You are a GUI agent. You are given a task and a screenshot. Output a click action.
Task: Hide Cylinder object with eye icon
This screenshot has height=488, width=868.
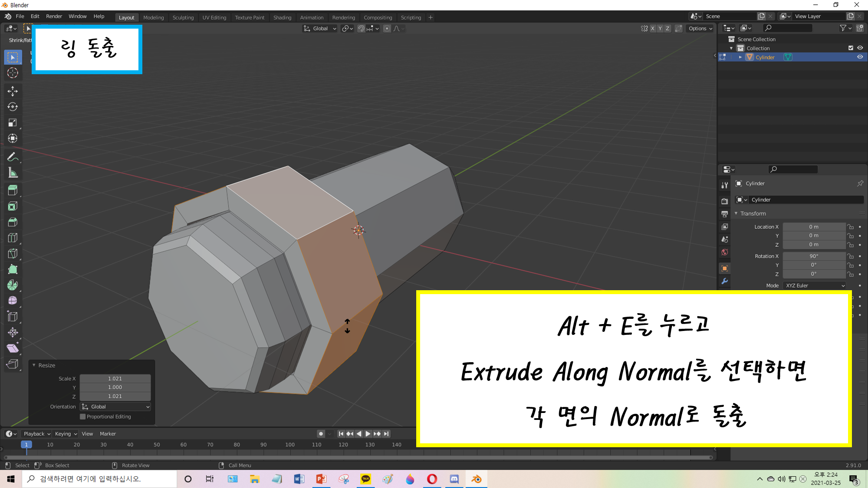point(860,57)
